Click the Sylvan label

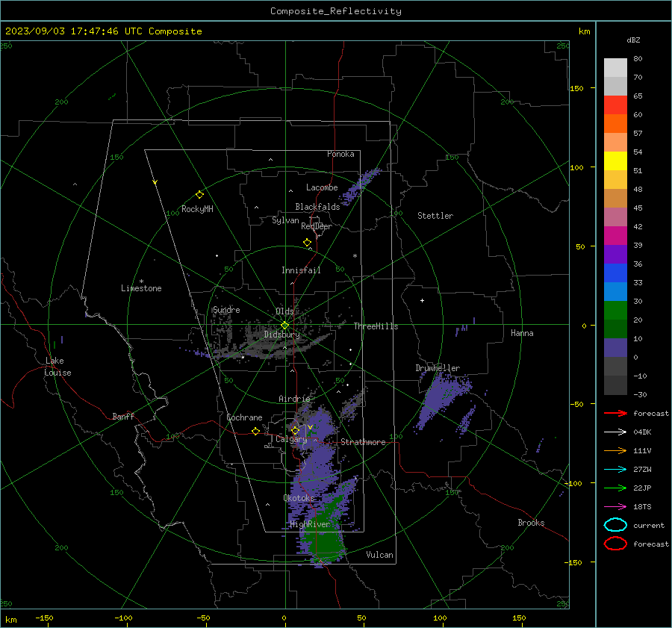pyautogui.click(x=285, y=220)
